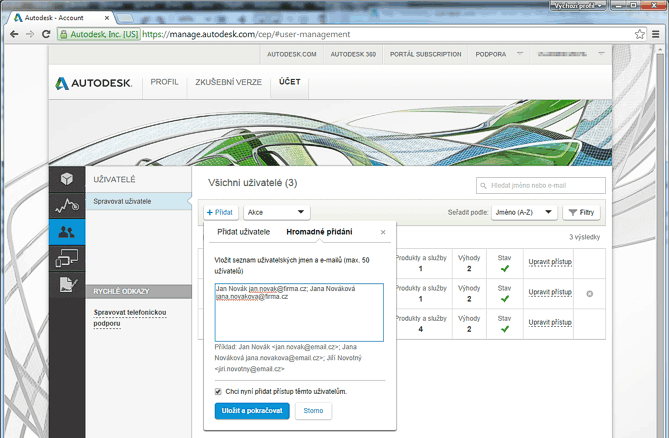Open PORTÁL SUBSCRIPTION link

[x=426, y=54]
